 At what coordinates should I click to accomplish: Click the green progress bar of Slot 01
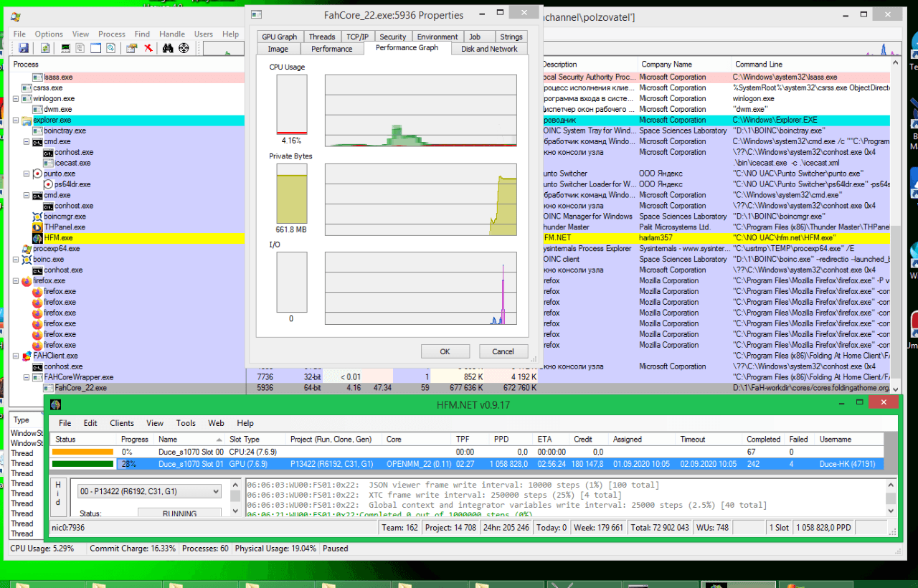82,464
